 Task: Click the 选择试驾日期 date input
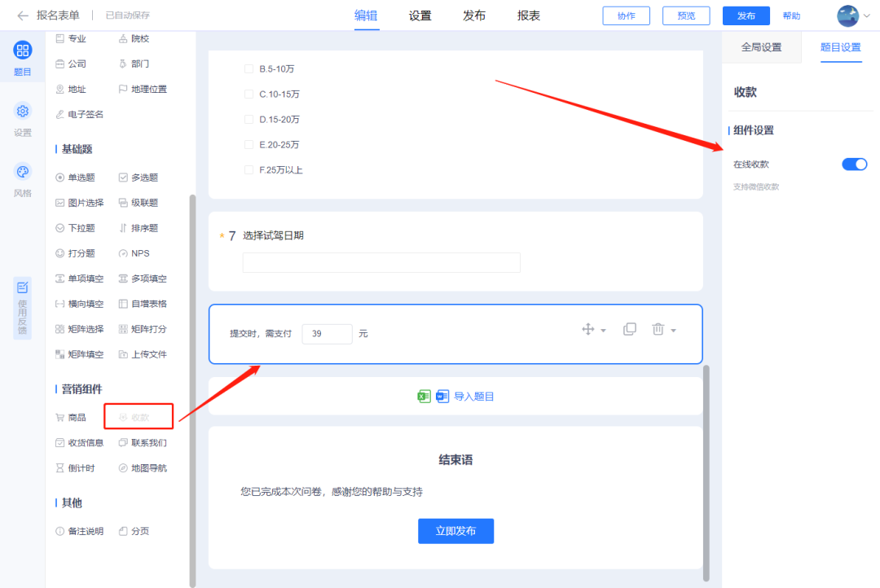[x=381, y=262]
